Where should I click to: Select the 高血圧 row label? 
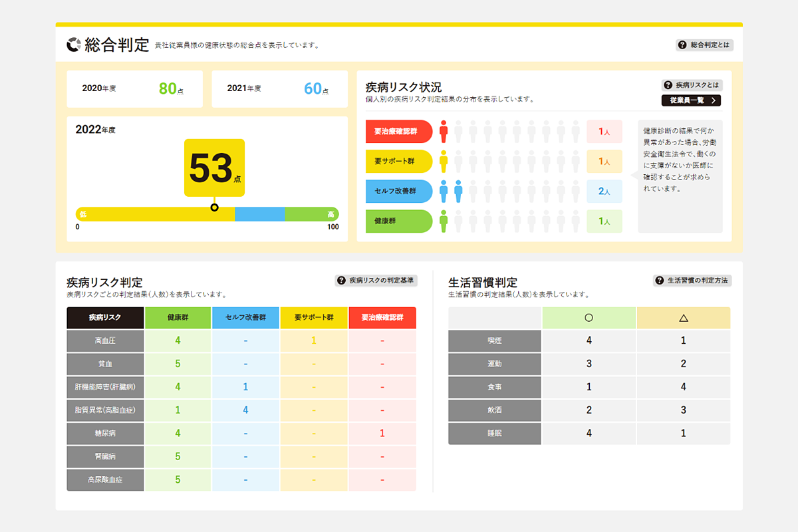106,341
